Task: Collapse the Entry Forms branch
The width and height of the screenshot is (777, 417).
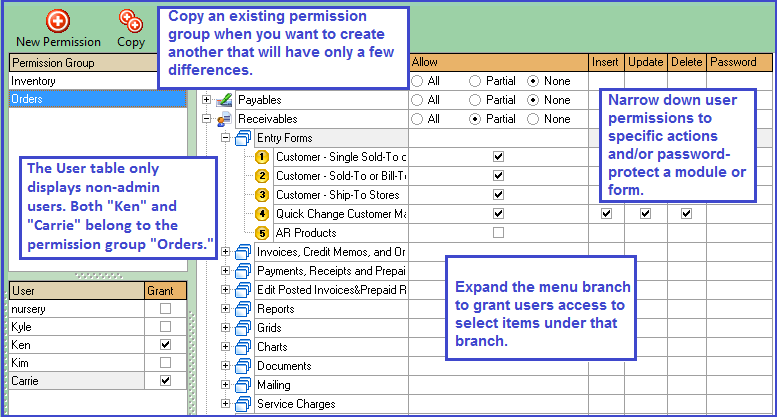Action: [225, 138]
